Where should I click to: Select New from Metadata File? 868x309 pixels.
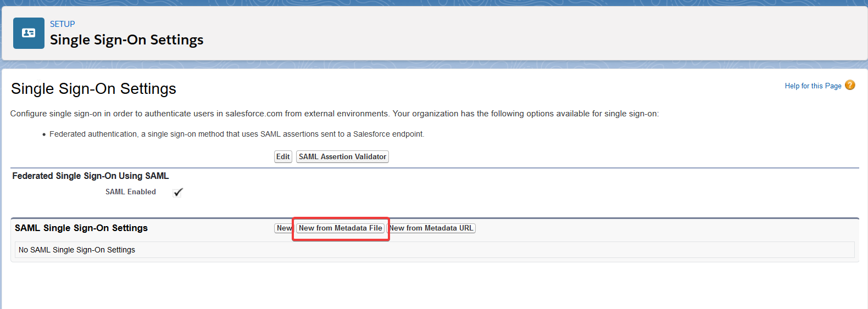340,228
